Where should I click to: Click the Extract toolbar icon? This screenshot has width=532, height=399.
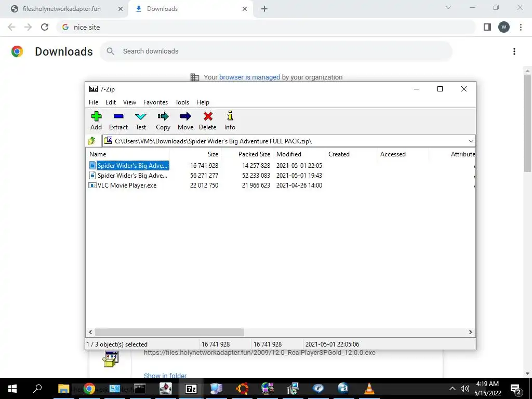(118, 121)
